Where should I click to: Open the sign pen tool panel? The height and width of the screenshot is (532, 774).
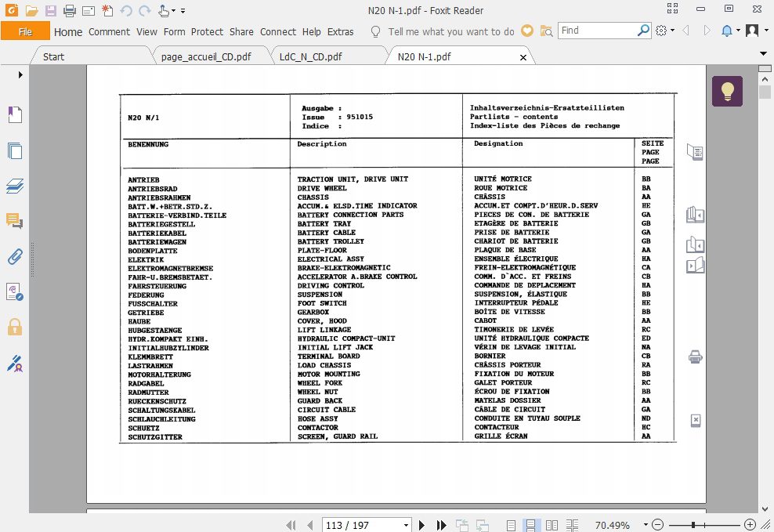15,364
